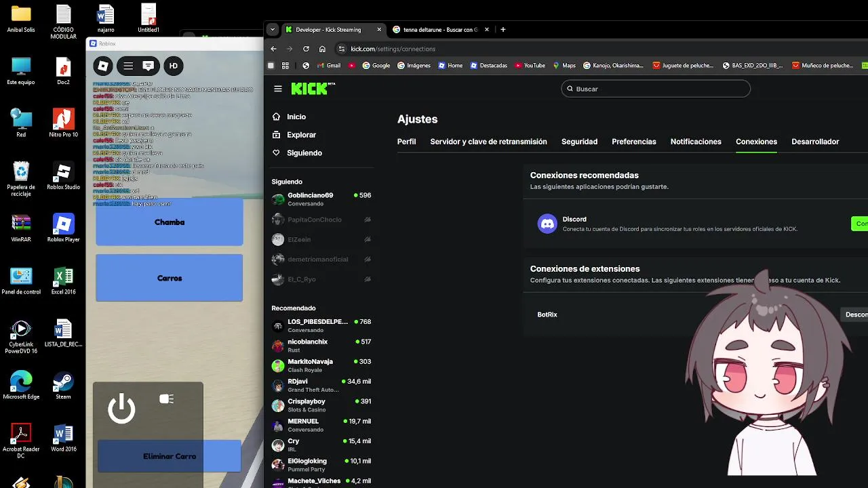Open MERNUEL recommended channel
This screenshot has width=868, height=488.
321,425
